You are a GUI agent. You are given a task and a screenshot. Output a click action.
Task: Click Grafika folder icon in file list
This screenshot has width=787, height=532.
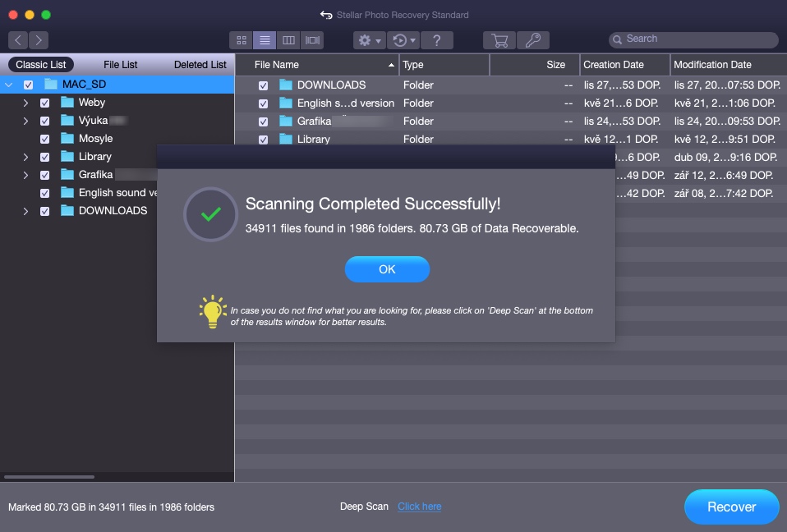pos(286,121)
